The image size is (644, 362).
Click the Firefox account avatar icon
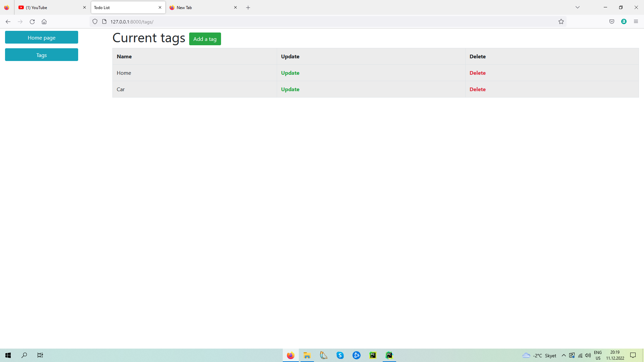click(624, 22)
